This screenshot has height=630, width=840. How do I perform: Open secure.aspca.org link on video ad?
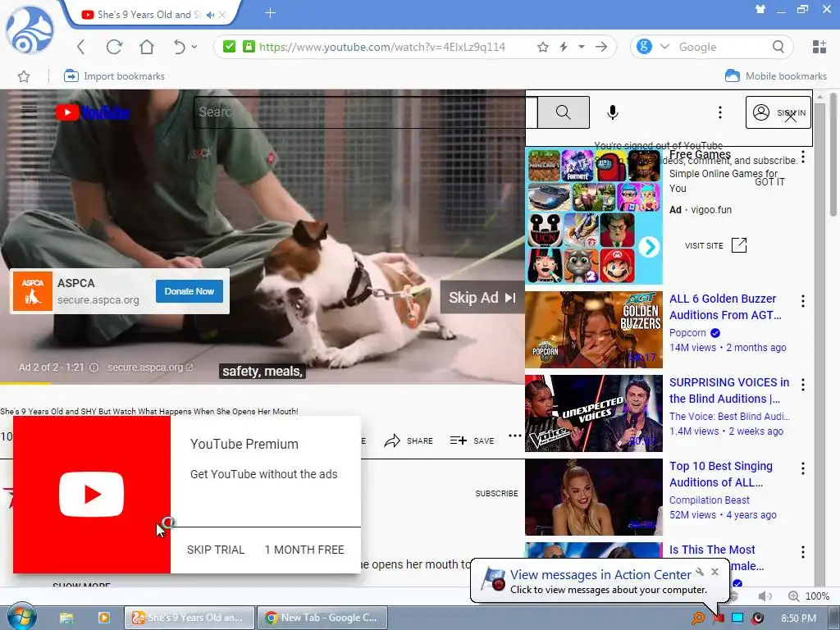click(x=150, y=367)
